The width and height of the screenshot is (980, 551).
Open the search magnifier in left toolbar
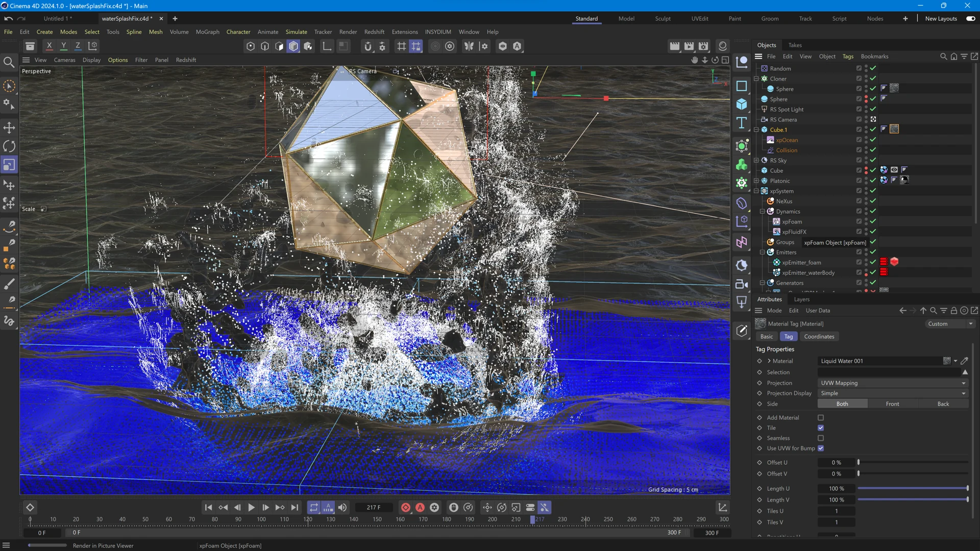coord(9,62)
